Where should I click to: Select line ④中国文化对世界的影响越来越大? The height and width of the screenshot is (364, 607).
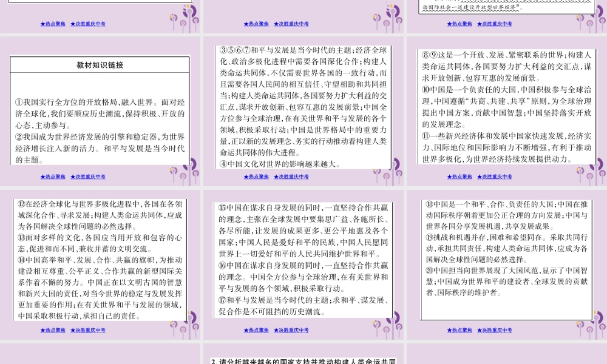tap(280, 164)
